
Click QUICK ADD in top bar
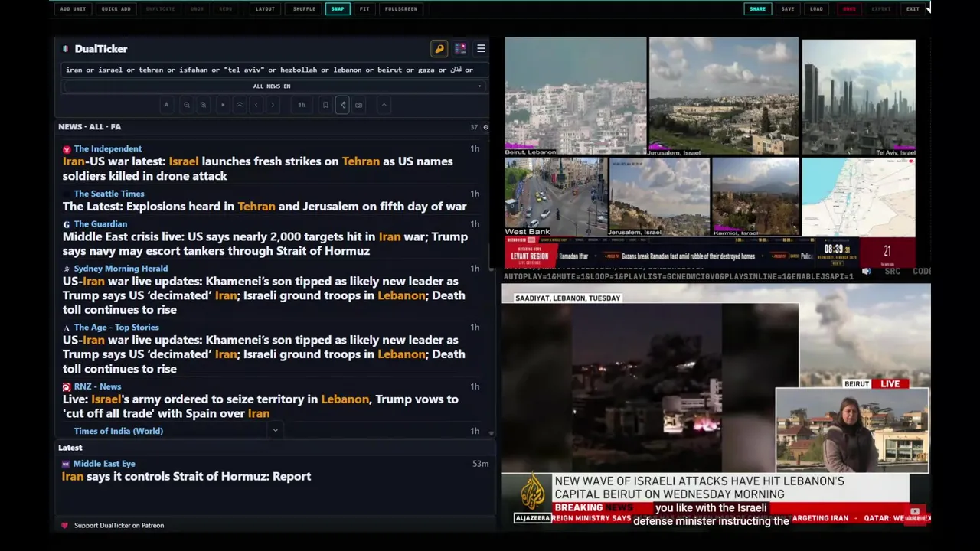coord(116,9)
